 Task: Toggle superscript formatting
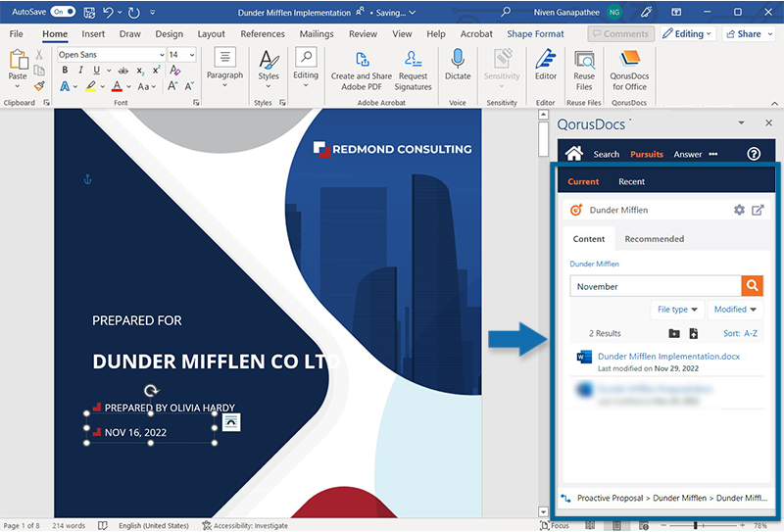[x=156, y=70]
